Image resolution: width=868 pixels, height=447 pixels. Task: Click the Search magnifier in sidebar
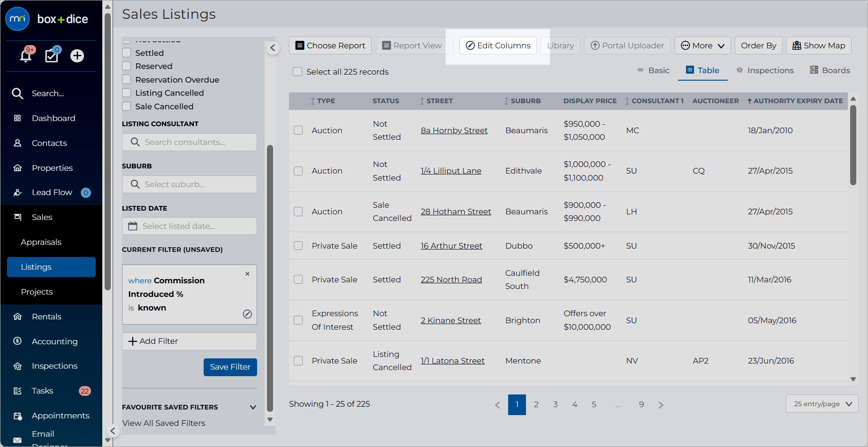click(x=17, y=93)
